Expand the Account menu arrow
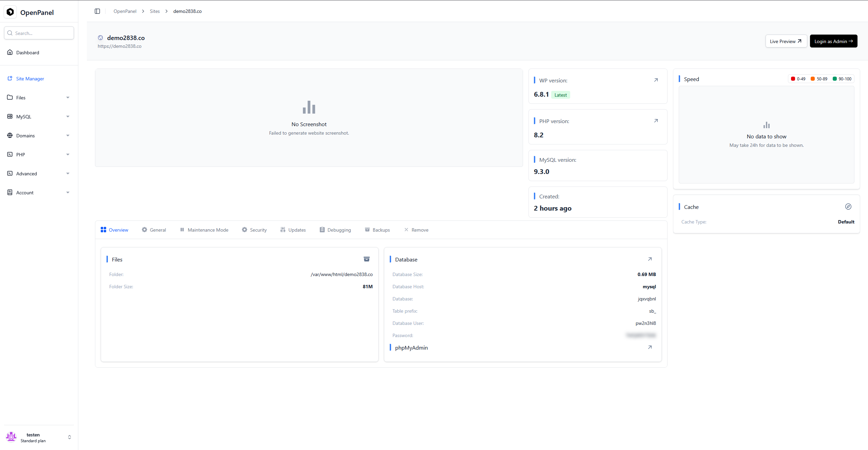Screen dimensions: 868x450 (x=68, y=193)
